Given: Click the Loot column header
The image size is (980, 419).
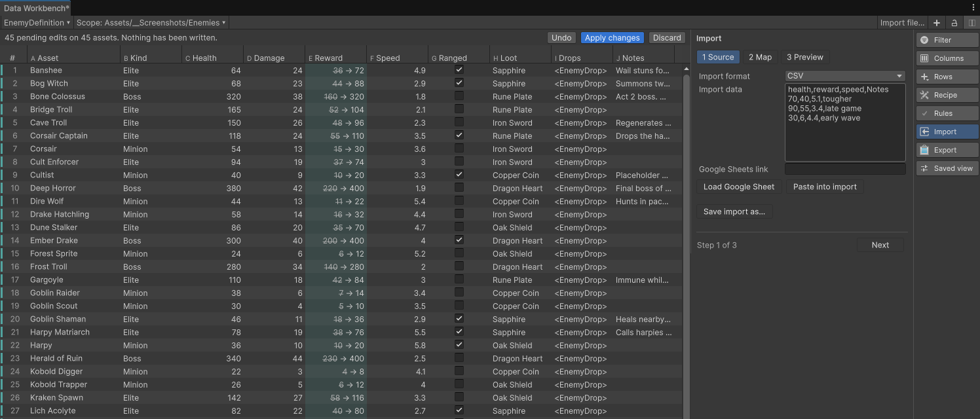Looking at the screenshot, I should pyautogui.click(x=520, y=58).
